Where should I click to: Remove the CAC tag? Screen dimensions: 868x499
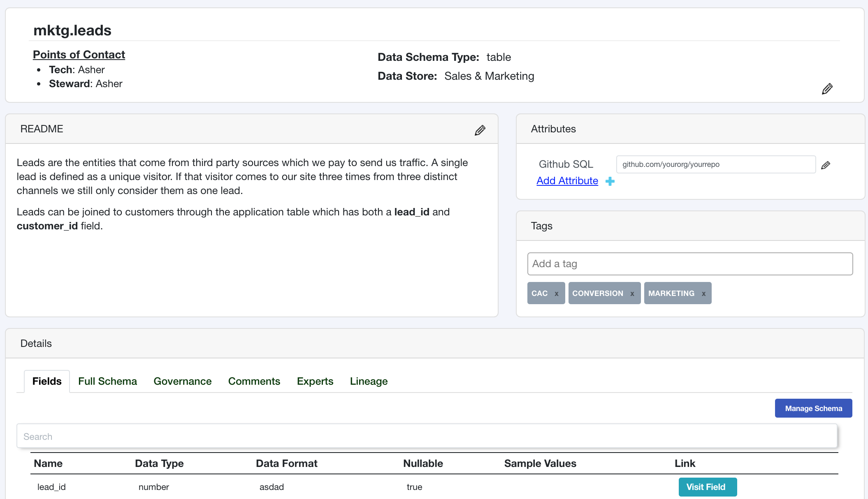point(557,293)
